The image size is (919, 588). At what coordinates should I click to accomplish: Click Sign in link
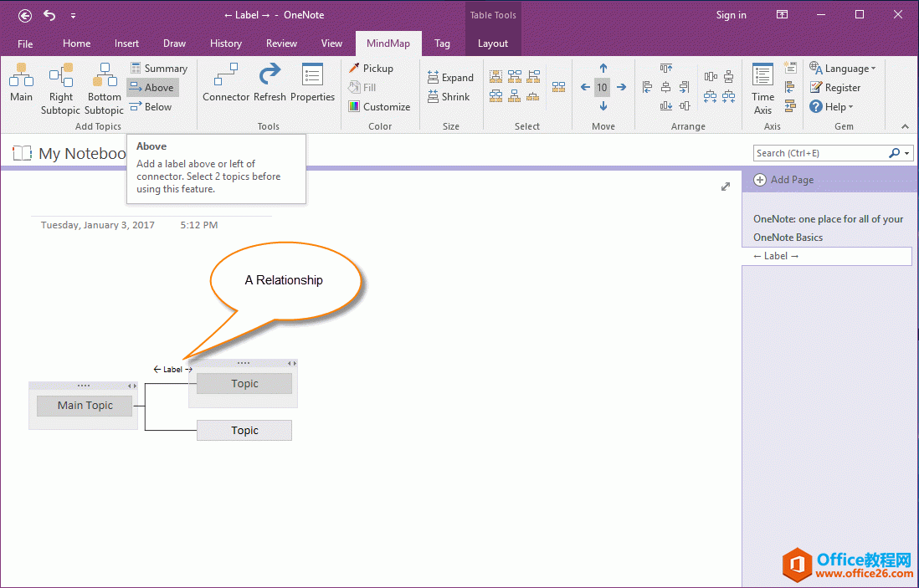[731, 15]
